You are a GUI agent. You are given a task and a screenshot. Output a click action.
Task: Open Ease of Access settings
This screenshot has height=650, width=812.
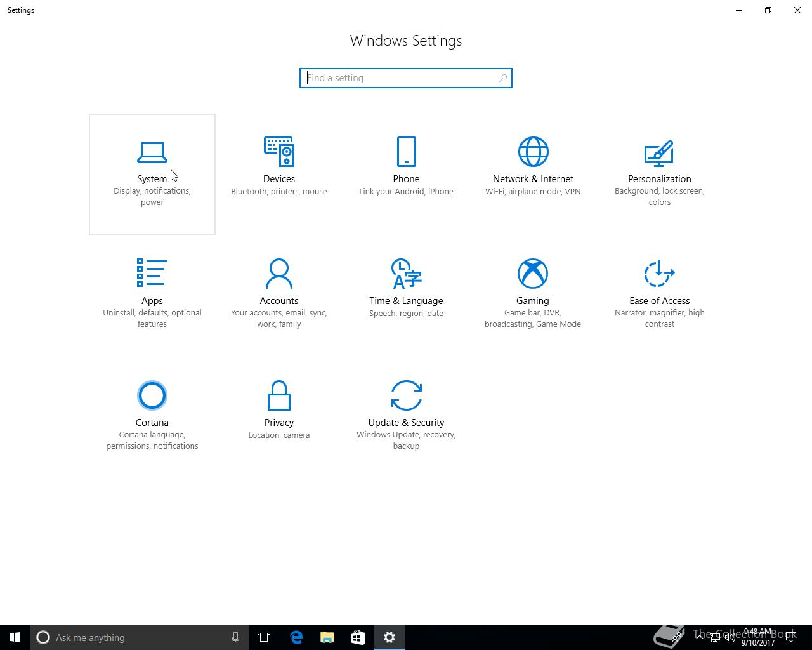coord(660,296)
